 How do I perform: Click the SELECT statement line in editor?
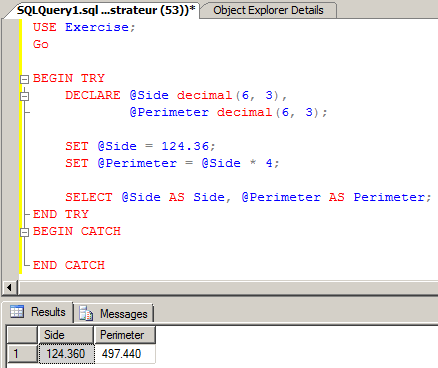tap(248, 197)
